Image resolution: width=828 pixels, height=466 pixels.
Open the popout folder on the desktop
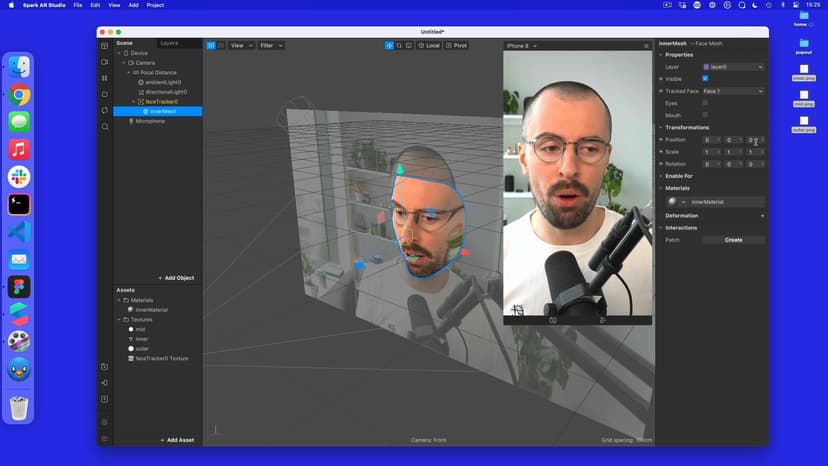804,46
